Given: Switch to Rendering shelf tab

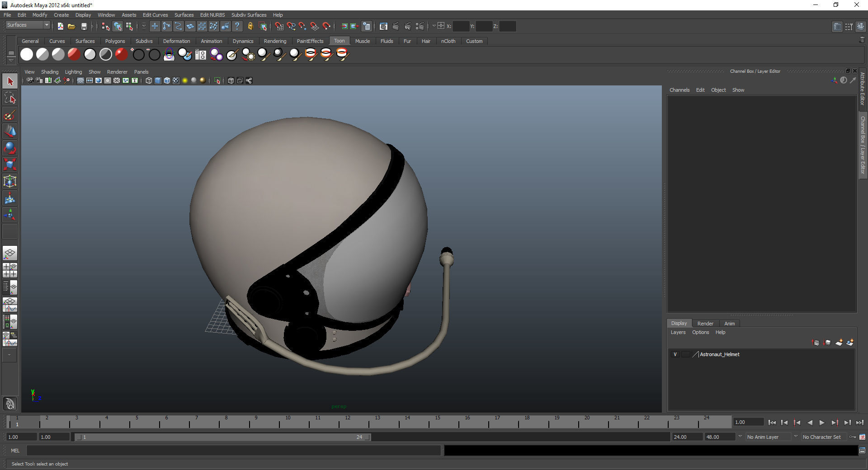Looking at the screenshot, I should pos(275,41).
